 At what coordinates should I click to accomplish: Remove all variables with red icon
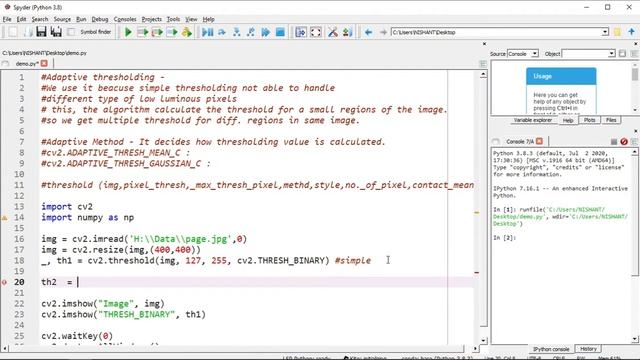(x=624, y=142)
